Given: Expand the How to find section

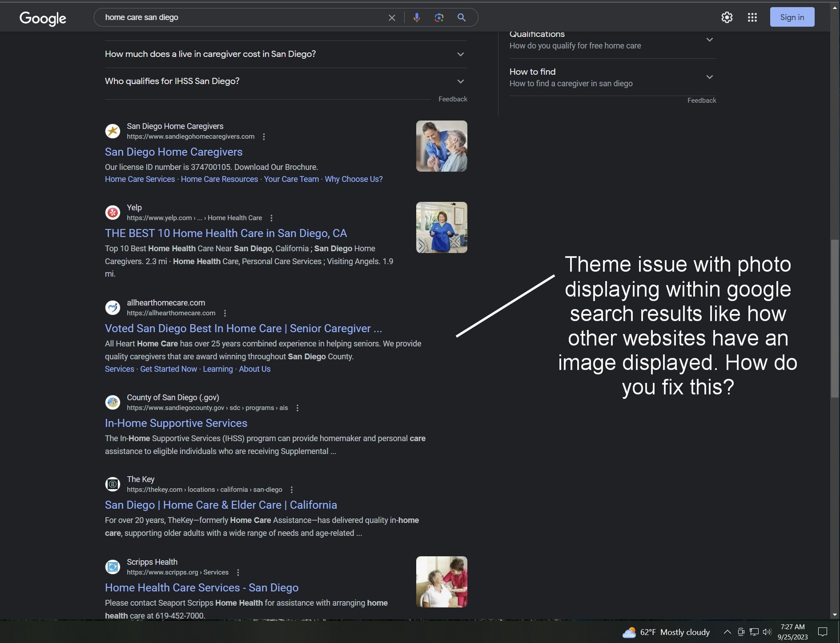Looking at the screenshot, I should (613, 77).
